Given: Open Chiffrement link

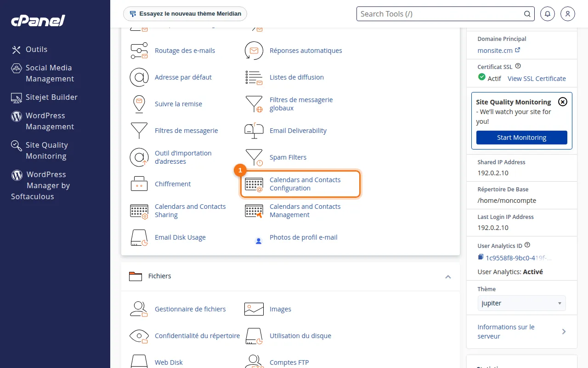Looking at the screenshot, I should 173,184.
